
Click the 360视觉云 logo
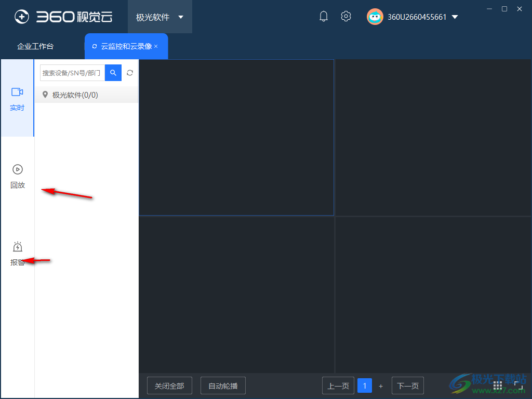(63, 17)
